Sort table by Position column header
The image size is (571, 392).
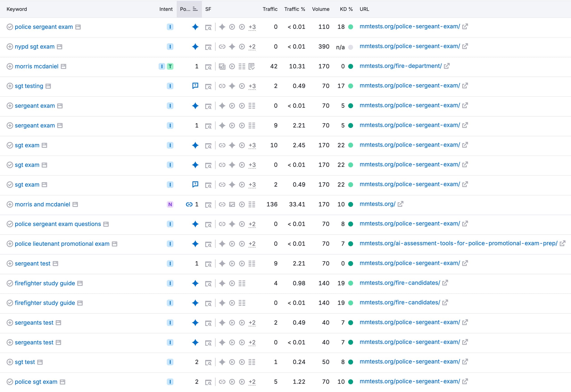(x=189, y=9)
